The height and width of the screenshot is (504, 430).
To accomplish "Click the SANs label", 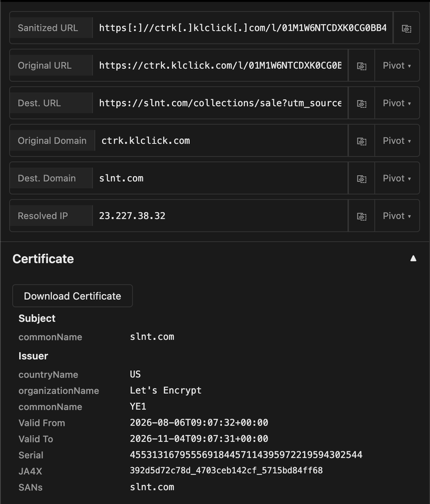I will coord(31,487).
